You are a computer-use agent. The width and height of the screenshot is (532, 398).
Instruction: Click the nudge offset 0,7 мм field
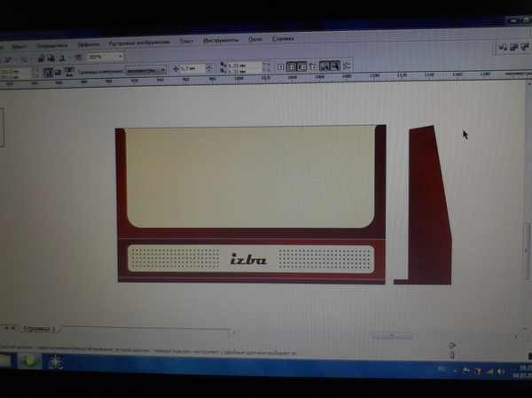190,68
